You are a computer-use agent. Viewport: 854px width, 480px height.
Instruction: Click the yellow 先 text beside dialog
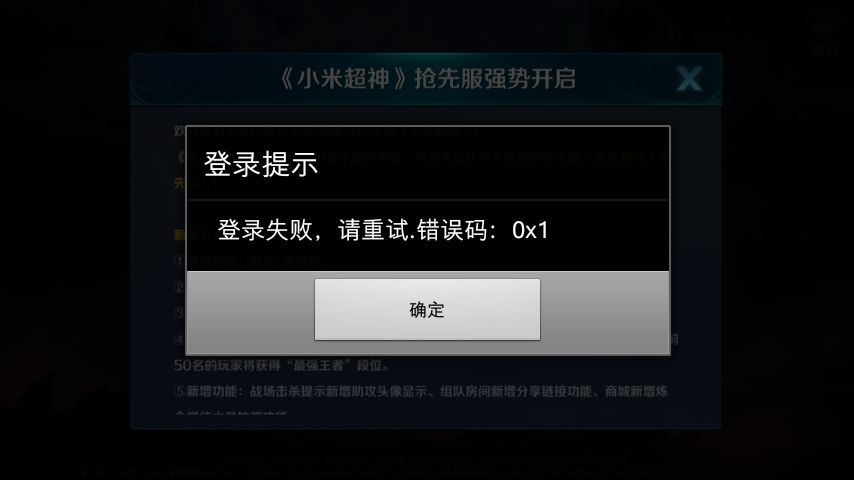[180, 183]
